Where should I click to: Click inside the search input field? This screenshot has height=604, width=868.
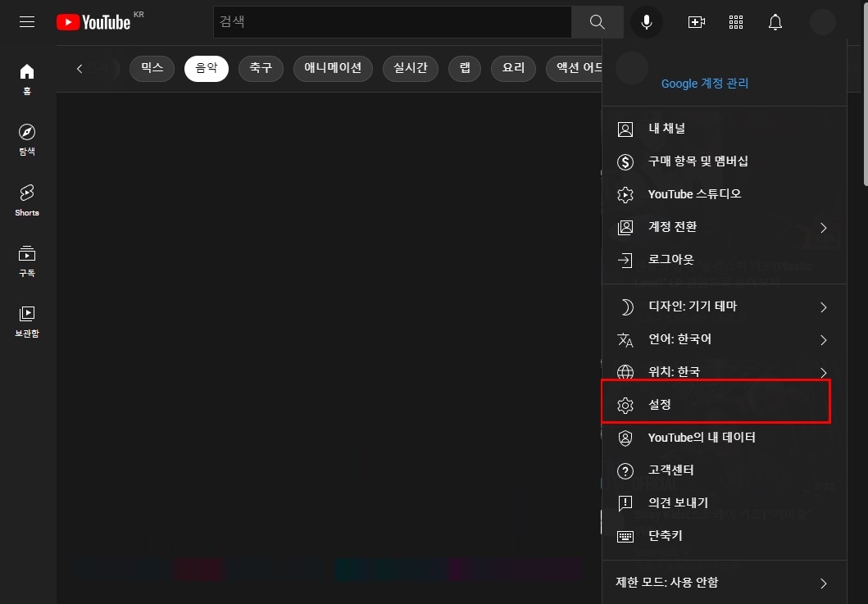[x=385, y=22]
